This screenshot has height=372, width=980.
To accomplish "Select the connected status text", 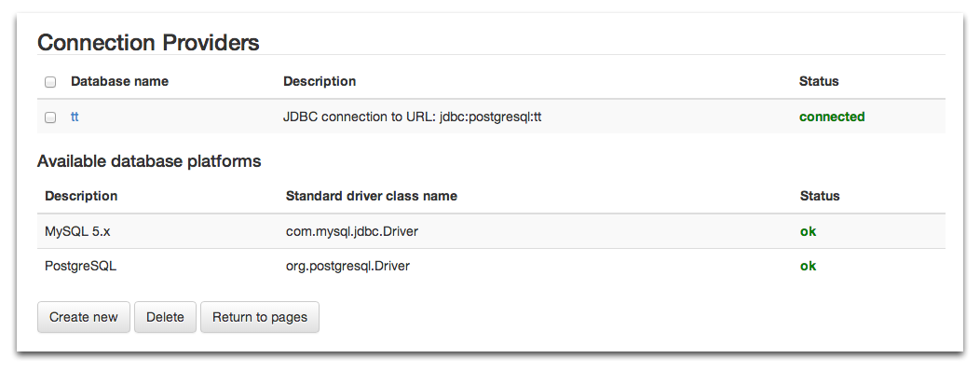I will point(832,117).
